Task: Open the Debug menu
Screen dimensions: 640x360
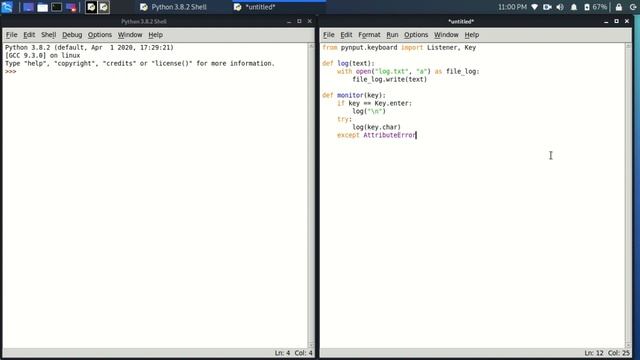Action: [72, 35]
